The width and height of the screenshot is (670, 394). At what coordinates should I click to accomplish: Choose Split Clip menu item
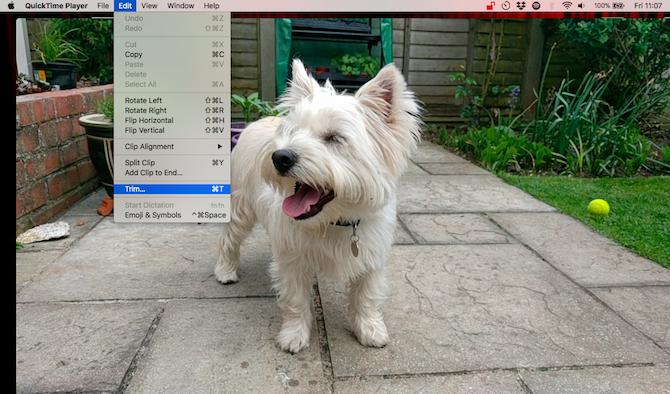(x=172, y=163)
